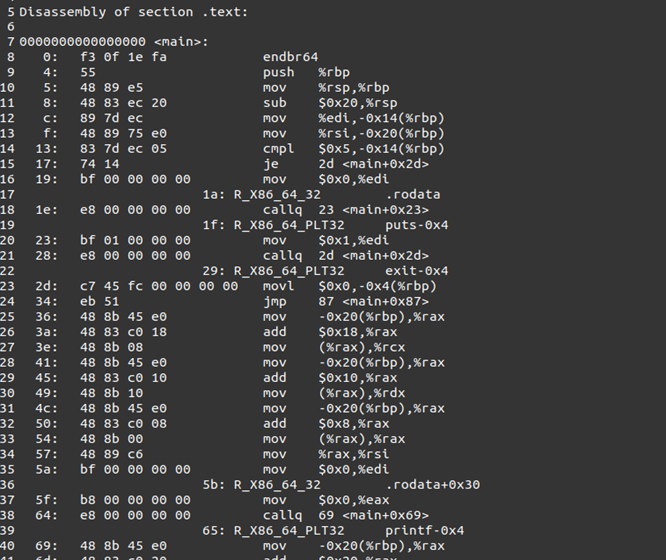Click hex bytes 'c7 45 fc 00 00 00 00'
666x560 pixels.
coord(159,286)
